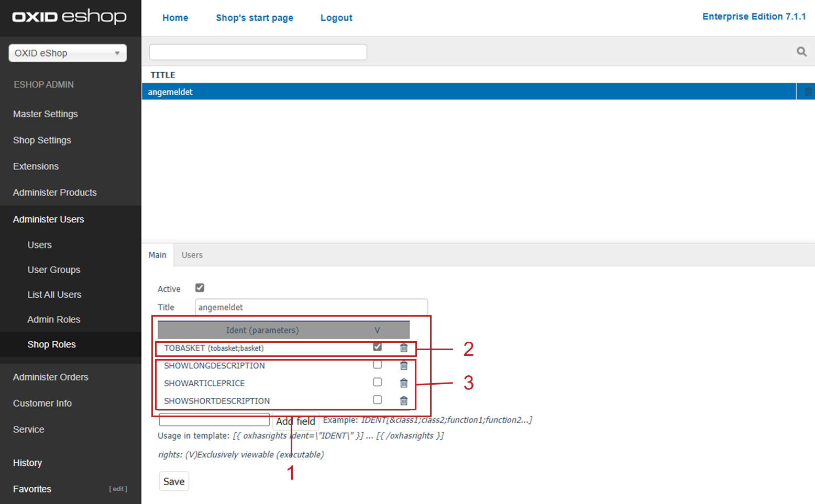Switch to the Users tab
Viewport: 815px width, 504px height.
[x=192, y=255]
